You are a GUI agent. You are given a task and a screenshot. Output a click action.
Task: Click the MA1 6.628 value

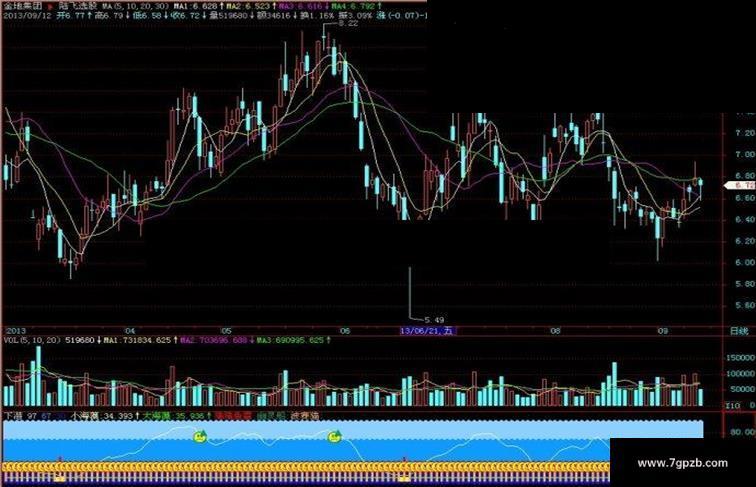tap(195, 7)
